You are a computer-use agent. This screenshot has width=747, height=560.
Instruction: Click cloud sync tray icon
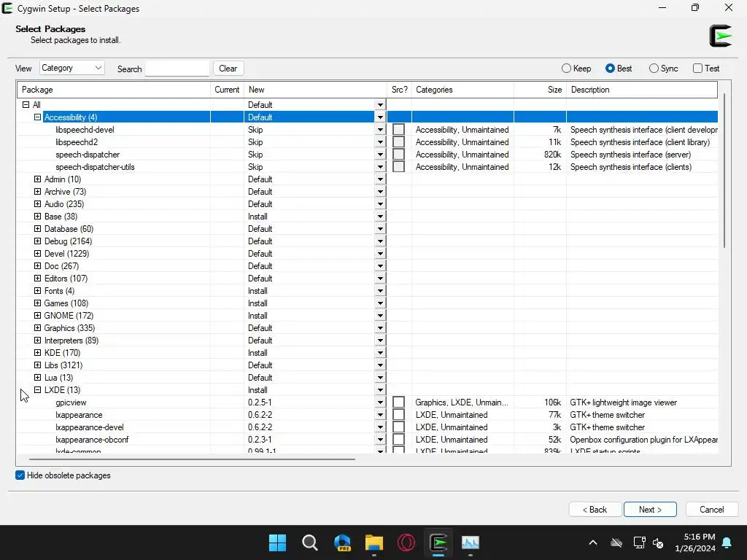[616, 542]
